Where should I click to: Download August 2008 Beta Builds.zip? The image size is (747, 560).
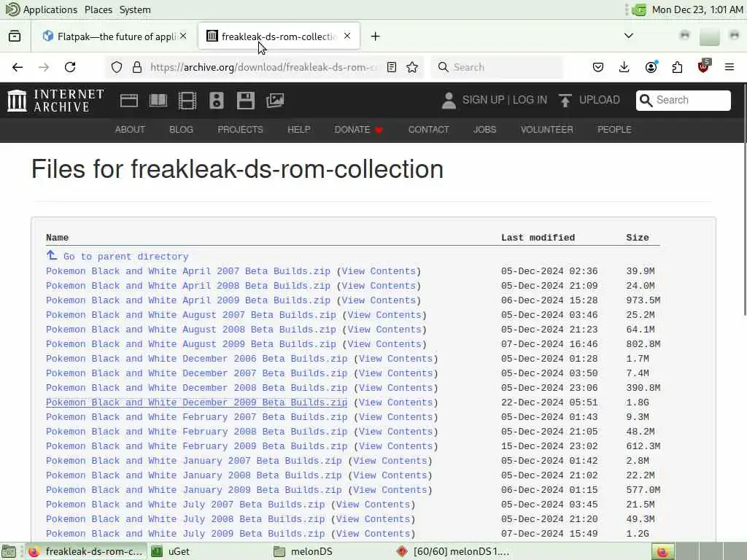pos(191,330)
